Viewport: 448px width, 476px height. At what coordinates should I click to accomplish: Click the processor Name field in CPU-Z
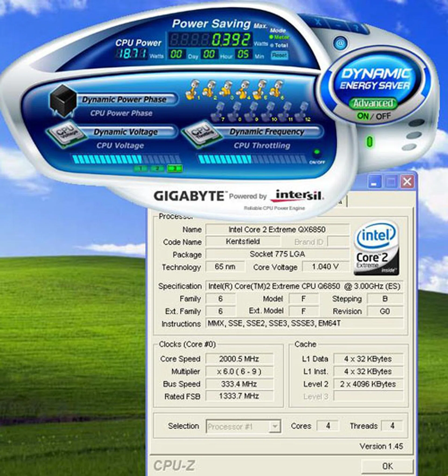point(277,230)
